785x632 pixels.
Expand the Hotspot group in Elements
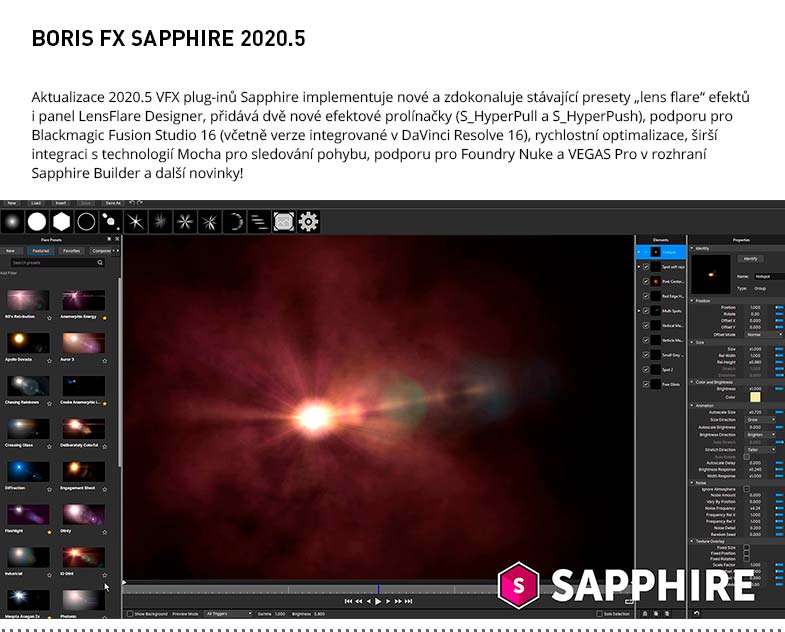coord(639,252)
